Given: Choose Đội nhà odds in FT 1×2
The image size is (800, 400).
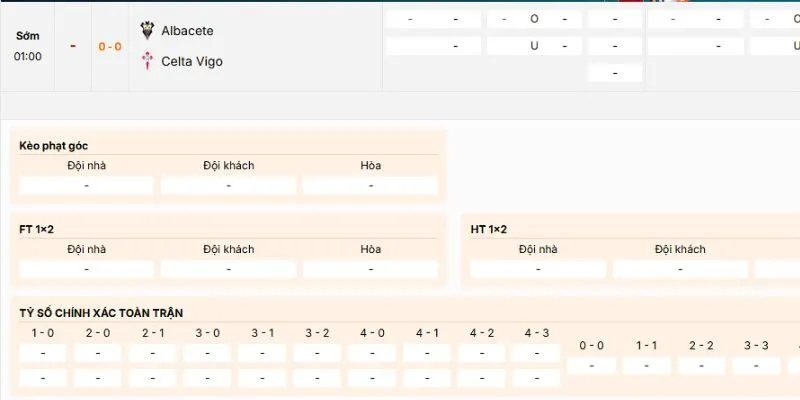Looking at the screenshot, I should (x=87, y=269).
